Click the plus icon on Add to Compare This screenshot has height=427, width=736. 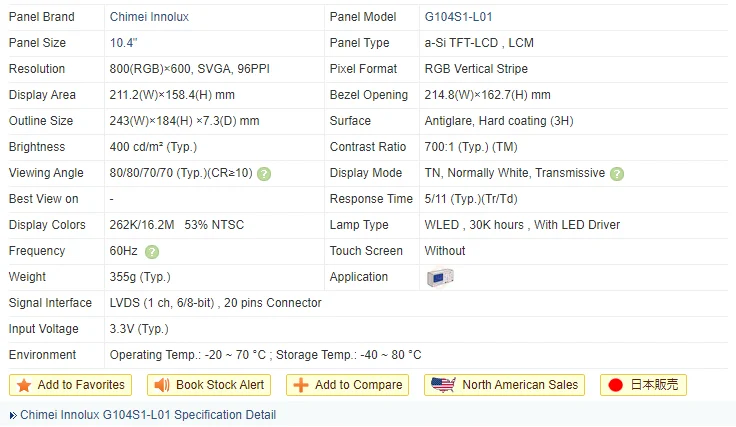[300, 385]
